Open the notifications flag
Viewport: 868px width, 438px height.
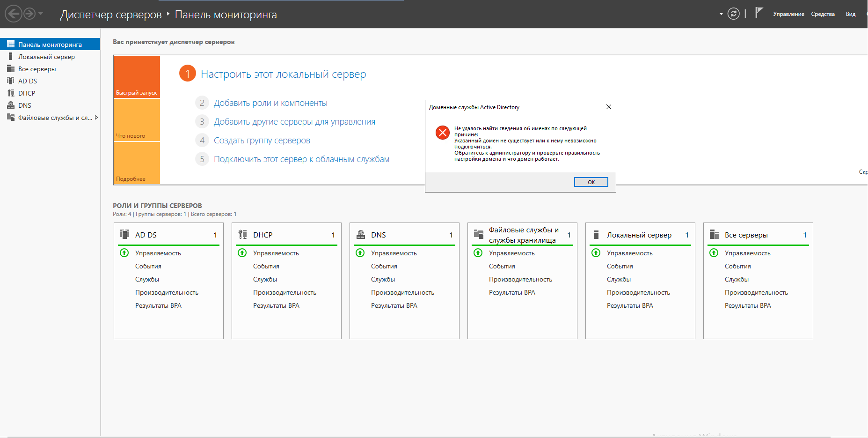click(759, 13)
